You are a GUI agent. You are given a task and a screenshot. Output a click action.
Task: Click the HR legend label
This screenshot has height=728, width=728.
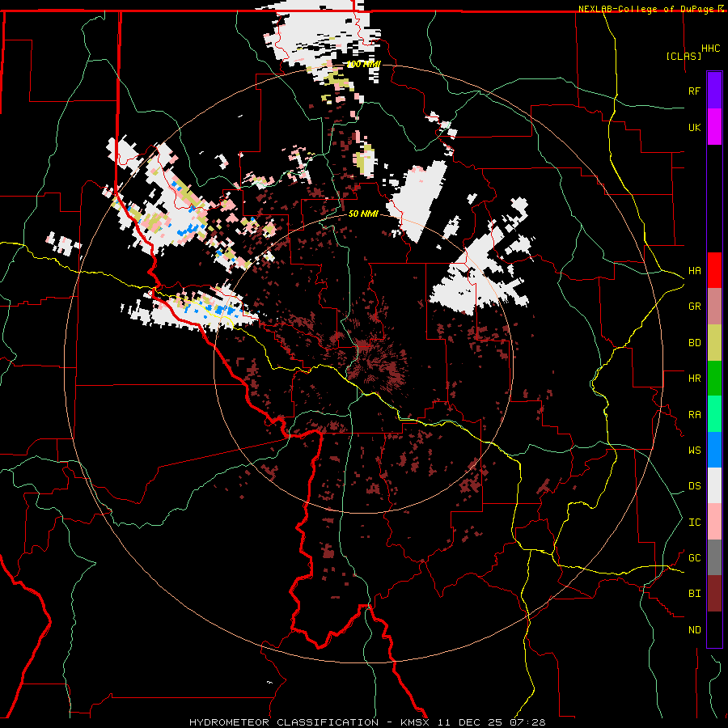point(694,379)
